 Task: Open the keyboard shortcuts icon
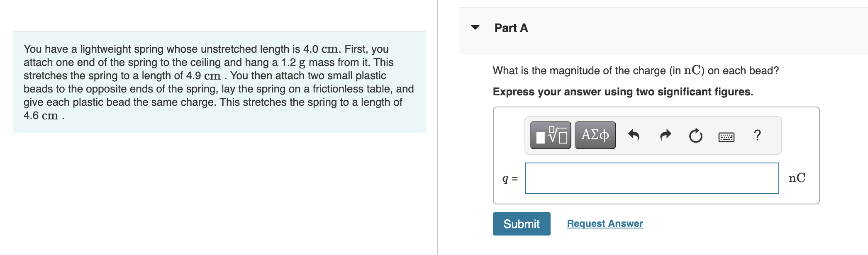tap(726, 136)
